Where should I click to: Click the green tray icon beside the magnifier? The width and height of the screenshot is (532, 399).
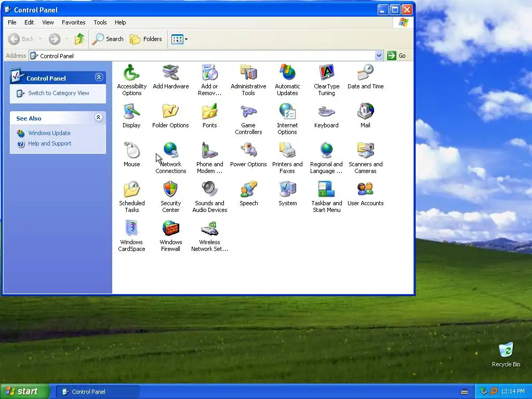tap(484, 392)
